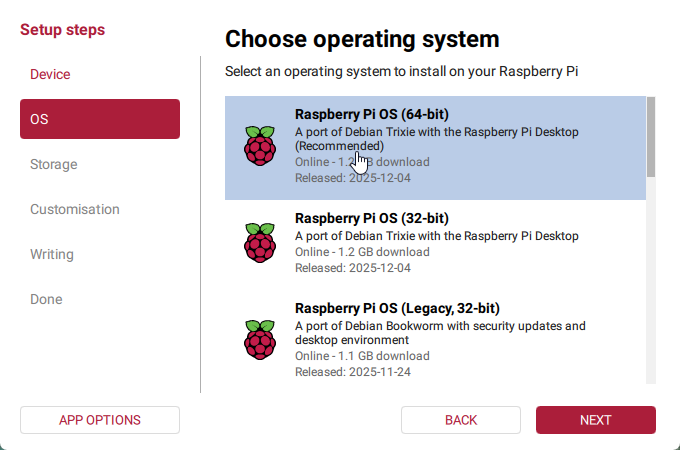Click the Debian Bookworm description text

[440, 333]
